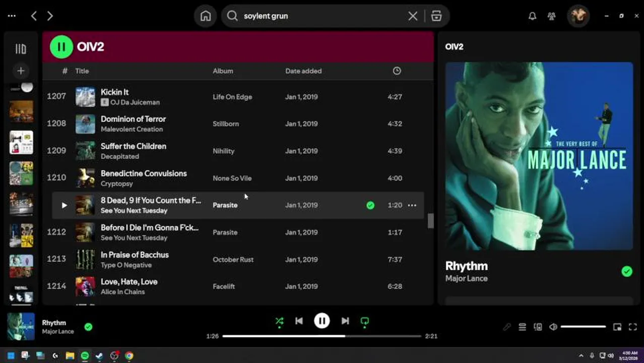Open the Windows Start menu
Viewport: 644px width, 363px height.
[x=11, y=356]
